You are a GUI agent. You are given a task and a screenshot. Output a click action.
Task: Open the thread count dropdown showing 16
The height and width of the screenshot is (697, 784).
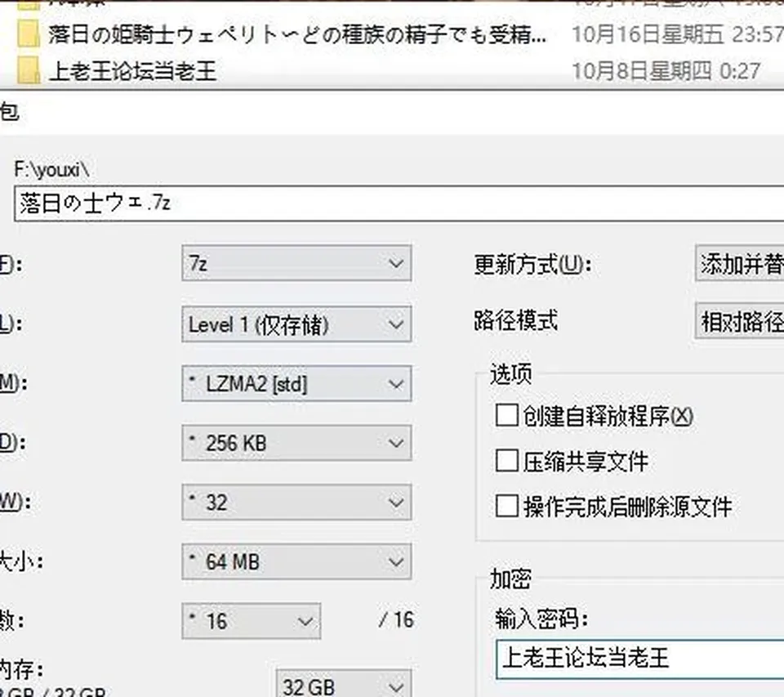coord(251,621)
